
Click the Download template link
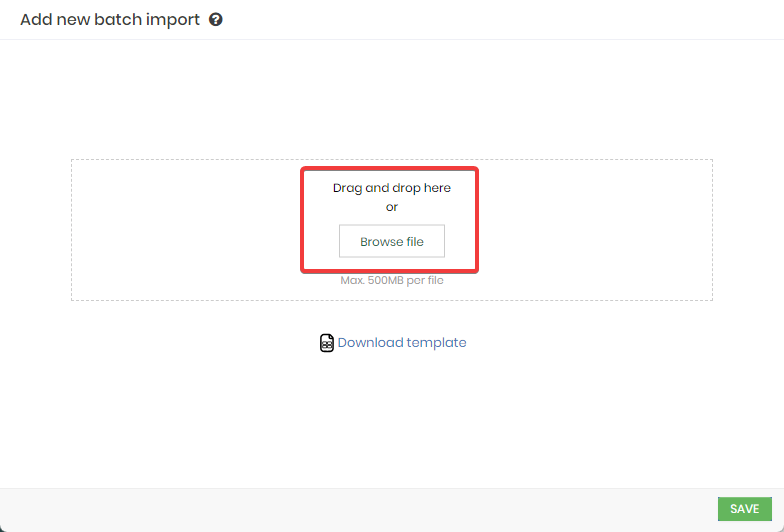coord(402,342)
